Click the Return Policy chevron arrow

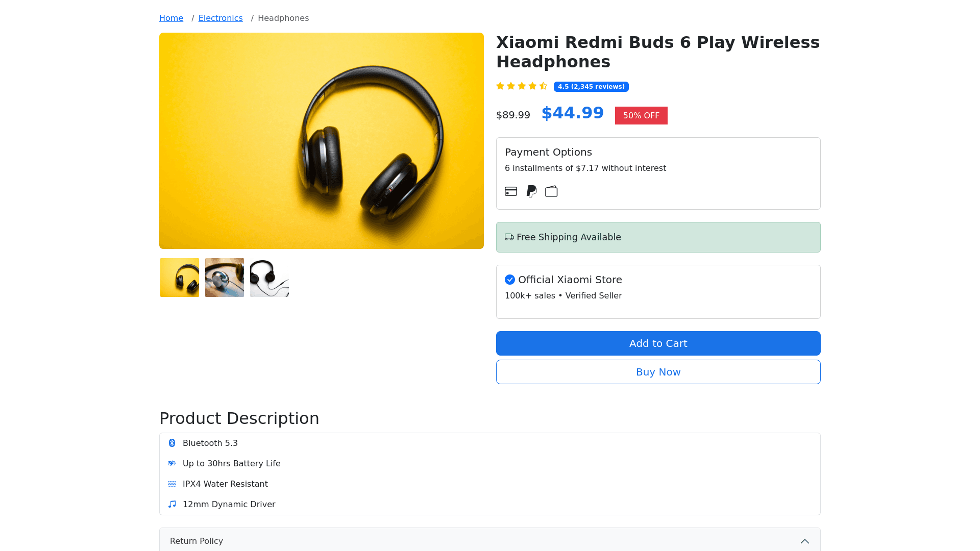(x=805, y=541)
